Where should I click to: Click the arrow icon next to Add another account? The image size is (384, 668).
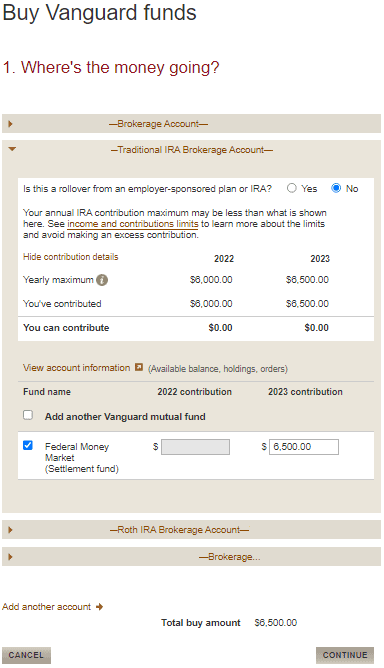99,607
